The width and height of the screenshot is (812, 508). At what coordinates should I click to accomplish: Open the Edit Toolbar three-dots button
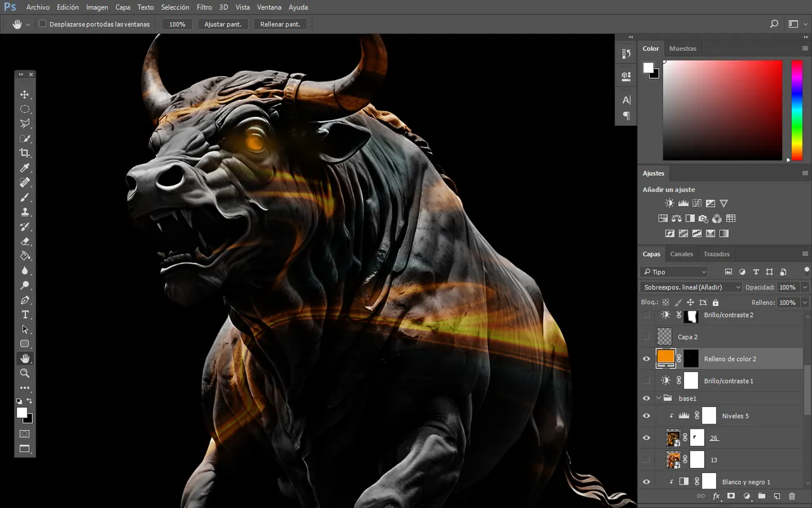click(x=25, y=388)
